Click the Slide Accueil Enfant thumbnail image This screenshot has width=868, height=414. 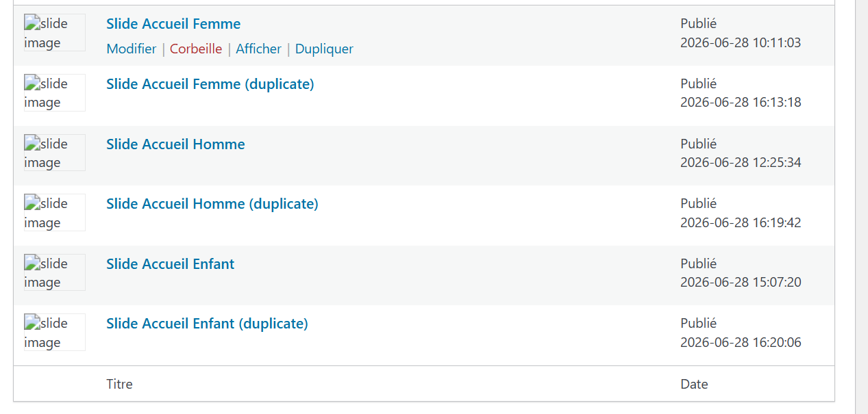click(55, 272)
